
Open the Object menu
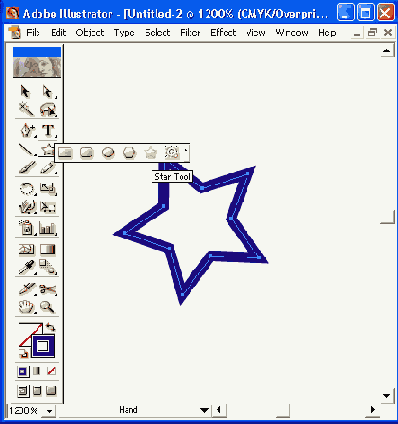click(90, 33)
